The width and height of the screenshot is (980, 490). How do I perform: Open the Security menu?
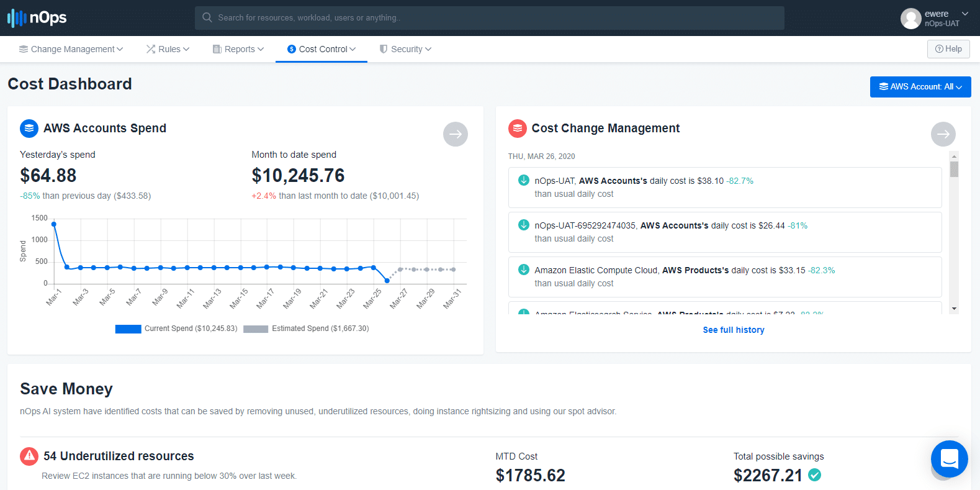click(405, 49)
